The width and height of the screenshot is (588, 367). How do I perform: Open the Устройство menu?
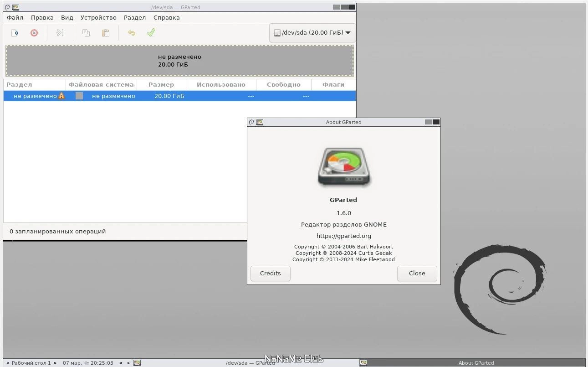pos(98,17)
